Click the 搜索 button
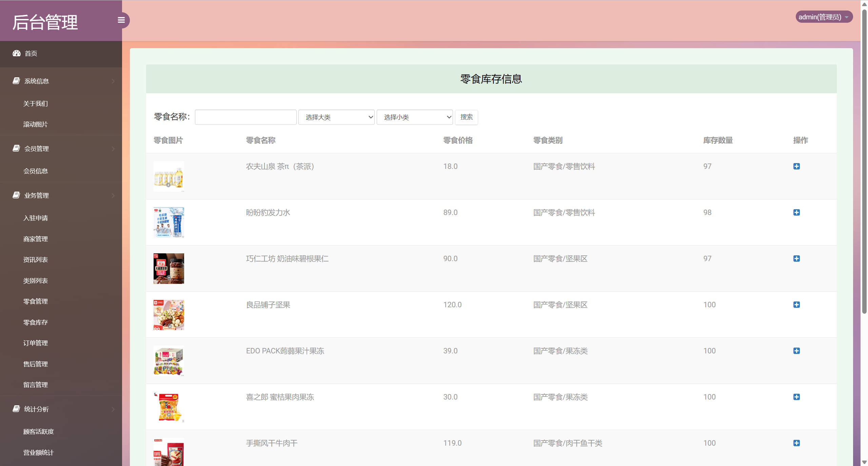 point(466,117)
